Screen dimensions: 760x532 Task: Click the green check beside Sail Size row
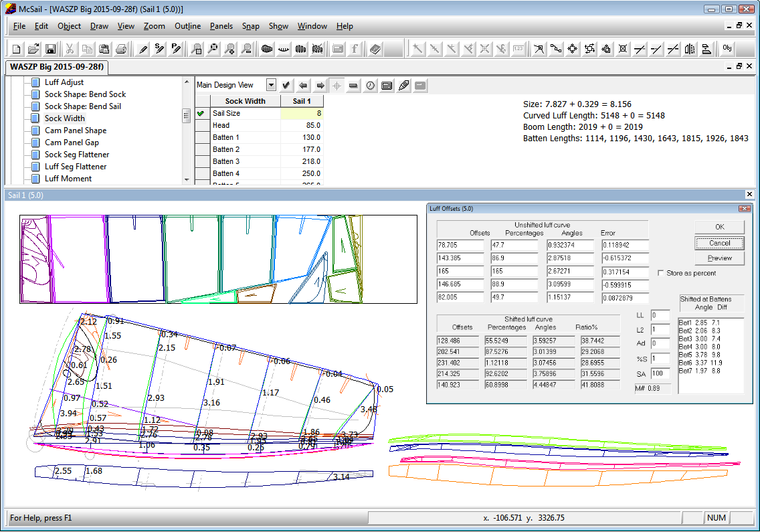(201, 114)
